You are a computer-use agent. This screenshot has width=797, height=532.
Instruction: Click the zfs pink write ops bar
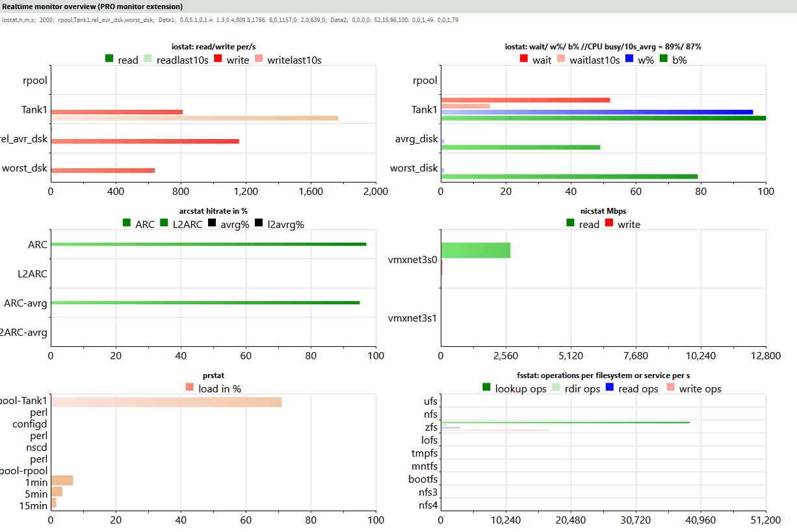(495, 430)
